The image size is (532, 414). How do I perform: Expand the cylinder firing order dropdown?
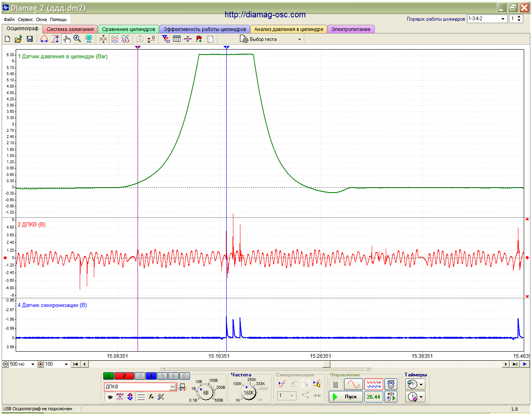[503, 19]
